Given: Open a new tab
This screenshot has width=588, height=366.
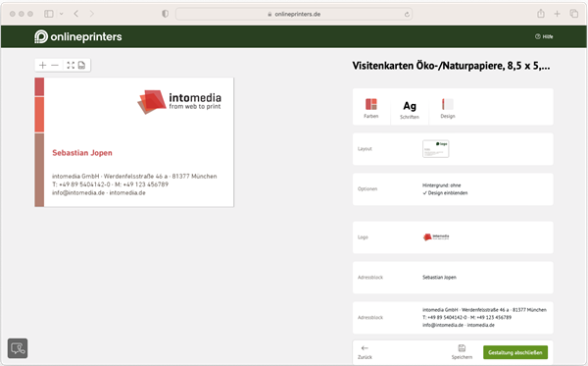Looking at the screenshot, I should (x=558, y=14).
